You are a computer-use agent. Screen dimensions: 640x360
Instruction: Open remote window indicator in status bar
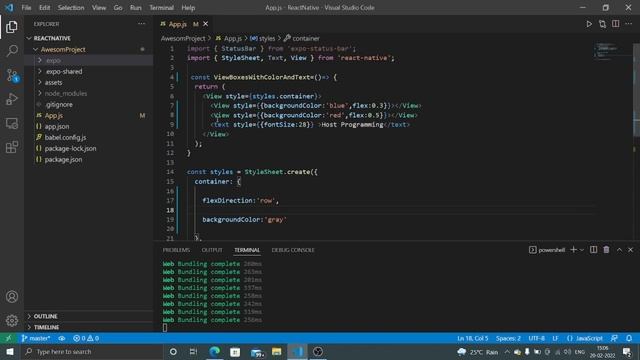(x=8, y=338)
